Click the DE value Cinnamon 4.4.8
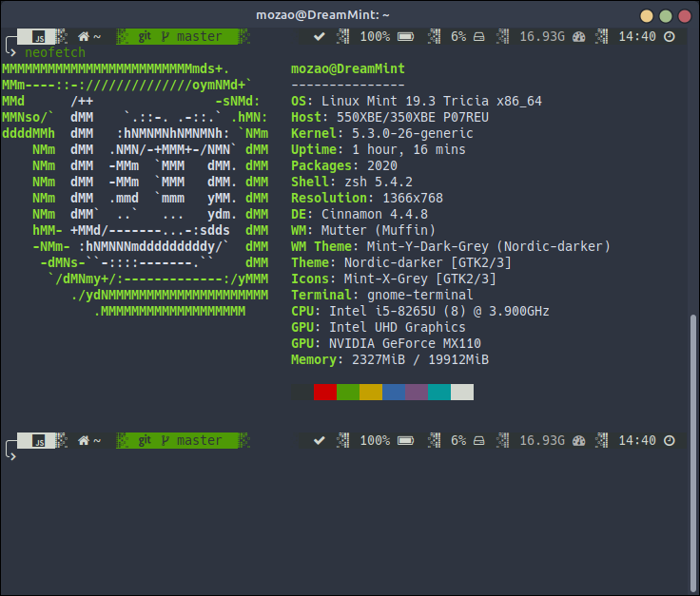 [375, 214]
